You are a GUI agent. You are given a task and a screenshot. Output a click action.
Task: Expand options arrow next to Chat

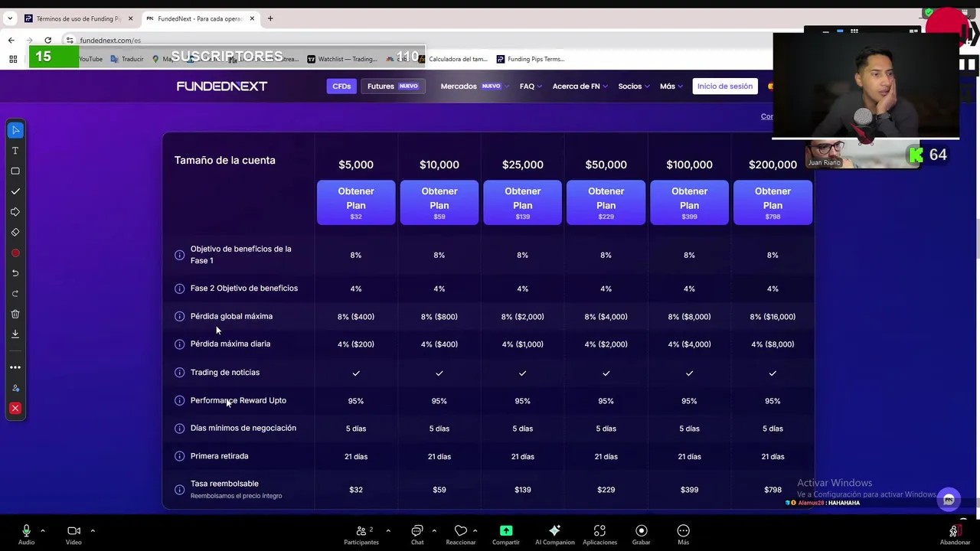tap(434, 530)
